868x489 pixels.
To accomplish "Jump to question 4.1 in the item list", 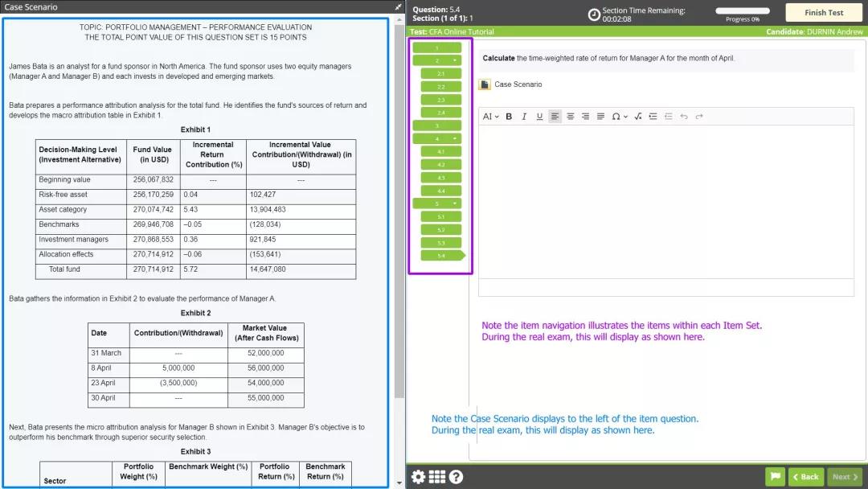I will (x=440, y=151).
